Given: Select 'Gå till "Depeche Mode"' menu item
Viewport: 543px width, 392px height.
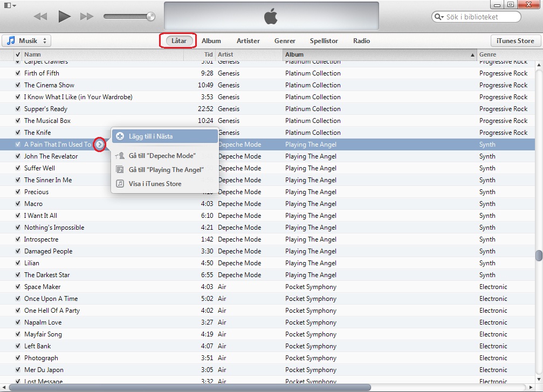Looking at the screenshot, I should [x=165, y=155].
